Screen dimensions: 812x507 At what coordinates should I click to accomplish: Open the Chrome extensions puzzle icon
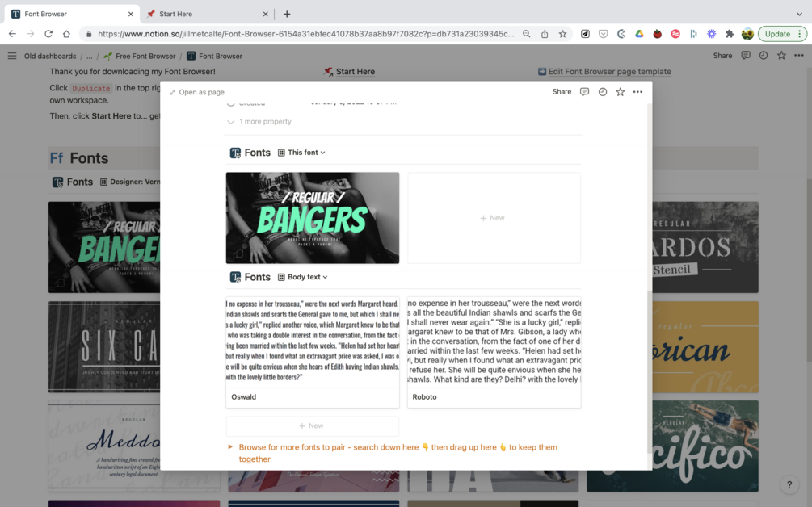tap(729, 34)
